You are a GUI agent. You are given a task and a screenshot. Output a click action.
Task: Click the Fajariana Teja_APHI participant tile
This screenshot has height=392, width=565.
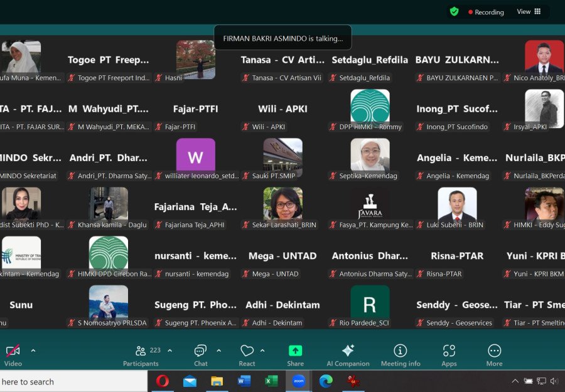pos(196,206)
